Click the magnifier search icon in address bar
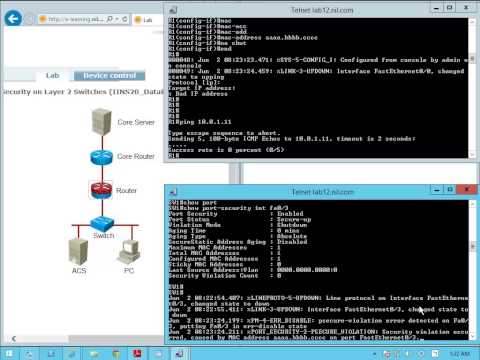The height and width of the screenshot is (360, 480). click(110, 19)
